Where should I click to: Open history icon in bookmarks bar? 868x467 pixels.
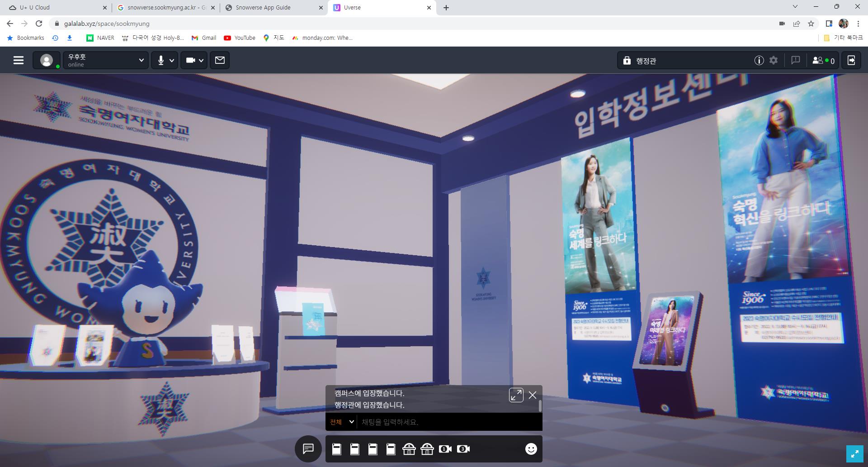(x=55, y=38)
